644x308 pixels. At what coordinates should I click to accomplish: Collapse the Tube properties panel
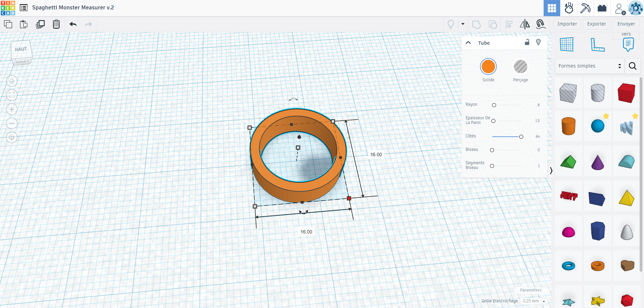click(468, 43)
